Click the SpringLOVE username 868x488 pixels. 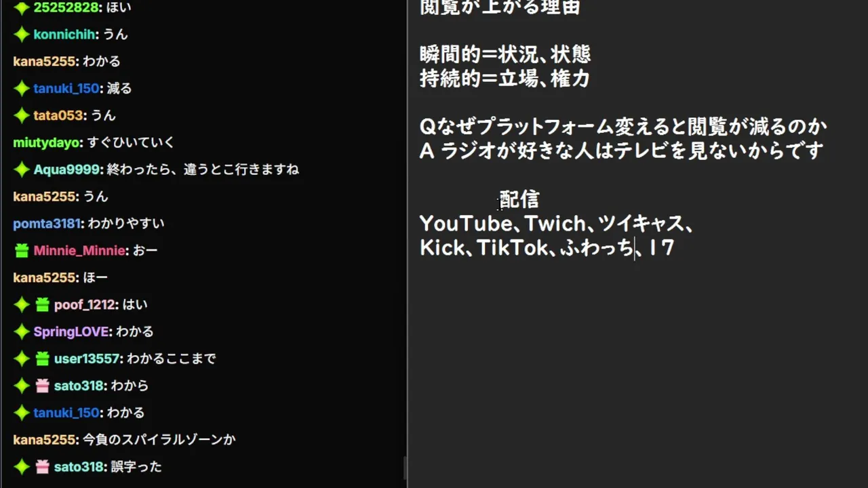click(71, 332)
